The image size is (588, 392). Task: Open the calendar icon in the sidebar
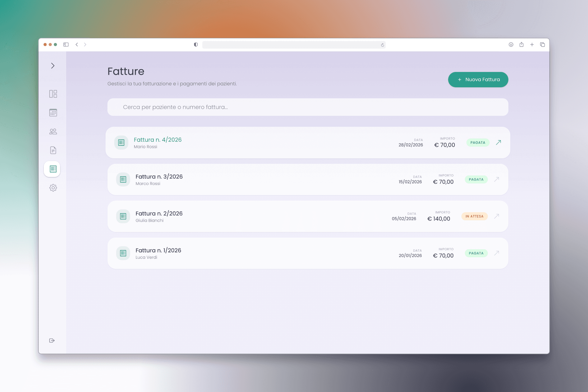point(53,113)
